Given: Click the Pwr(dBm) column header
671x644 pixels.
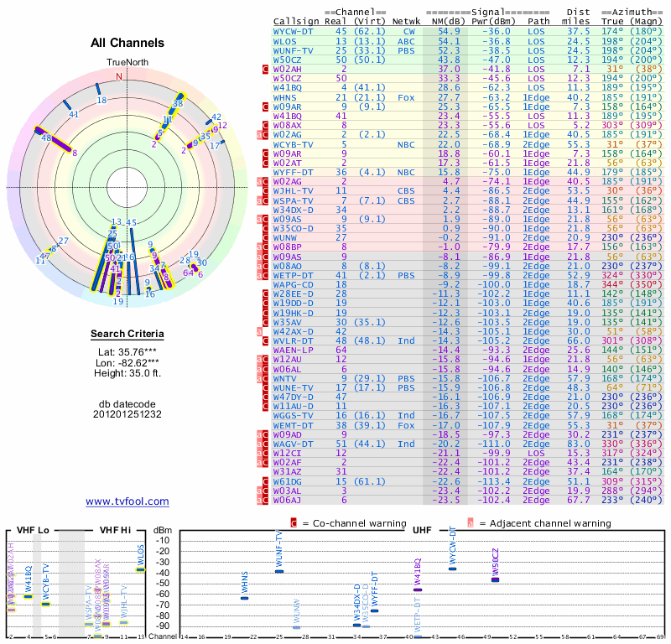Looking at the screenshot, I should click(493, 22).
